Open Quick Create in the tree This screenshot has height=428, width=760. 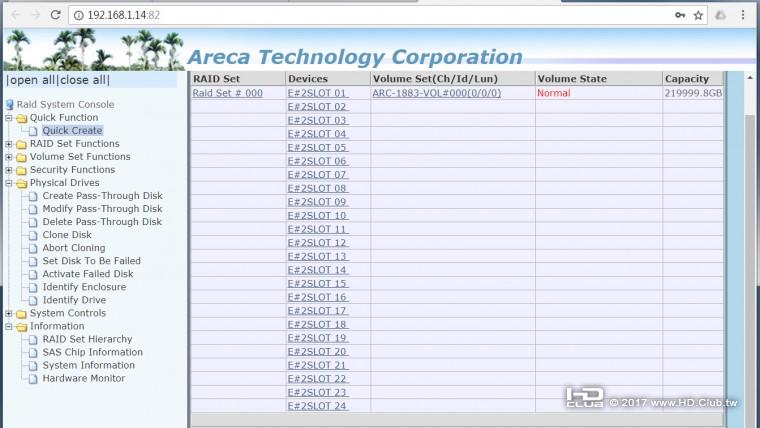click(72, 131)
